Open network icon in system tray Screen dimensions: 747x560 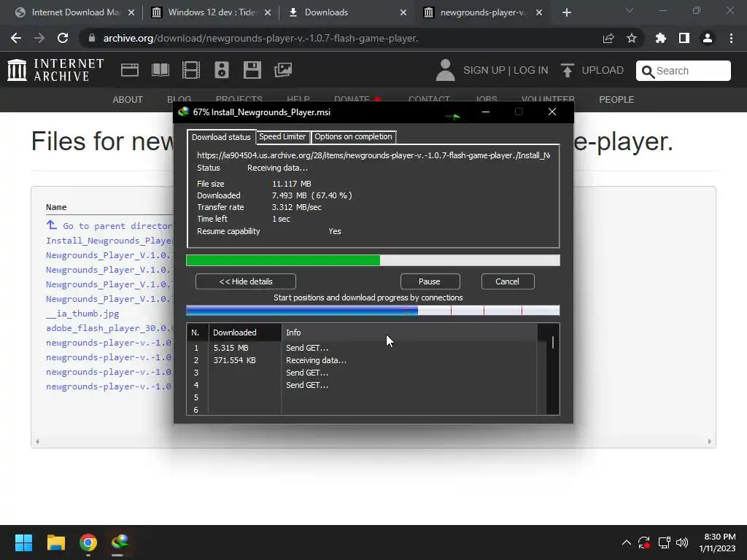pyautogui.click(x=664, y=542)
